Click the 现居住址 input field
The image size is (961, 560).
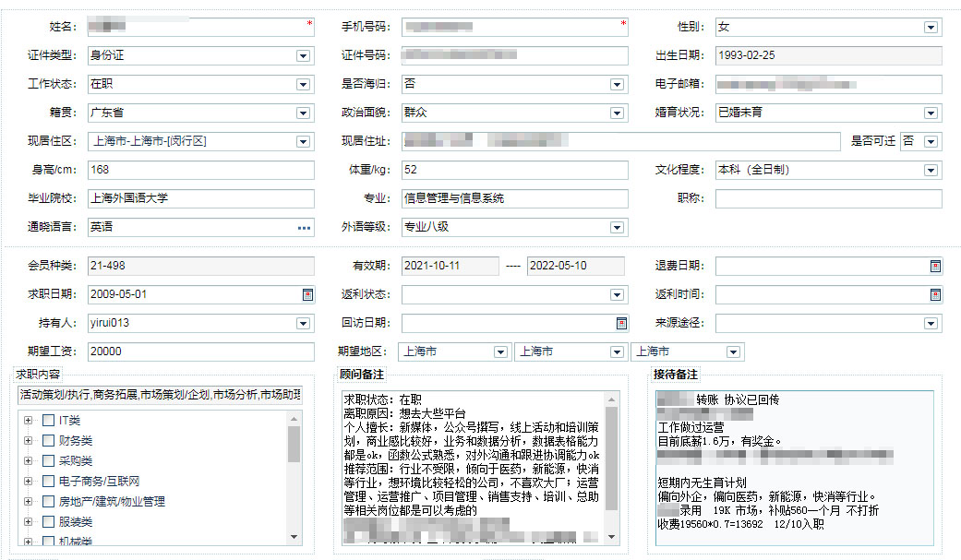point(621,141)
